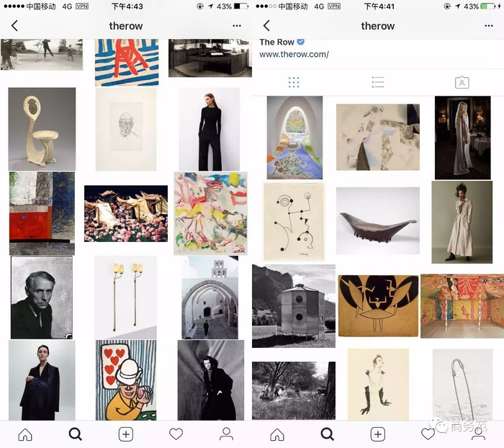Open safety pin drawing post
Screen dimensions: 504x448
pyautogui.click(x=463, y=385)
